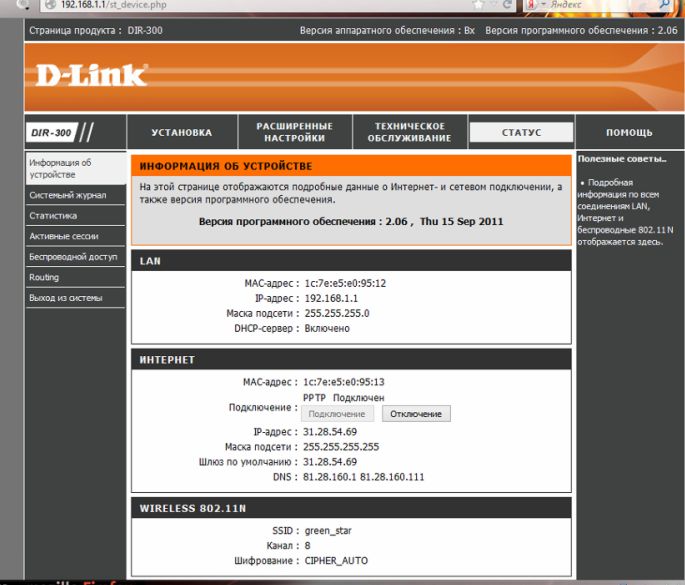Click Шифрование value CIPHER_AUTO
The image size is (685, 585).
(336, 561)
